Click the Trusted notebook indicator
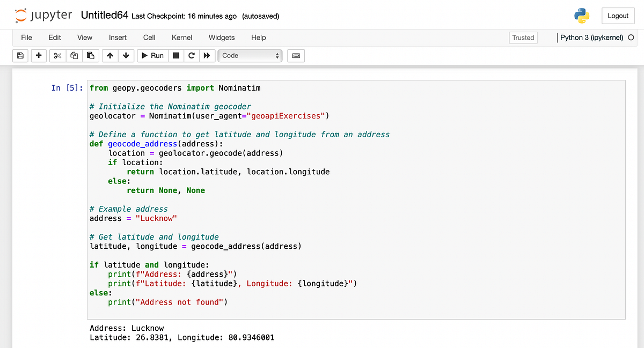This screenshot has height=348, width=644. coord(523,38)
